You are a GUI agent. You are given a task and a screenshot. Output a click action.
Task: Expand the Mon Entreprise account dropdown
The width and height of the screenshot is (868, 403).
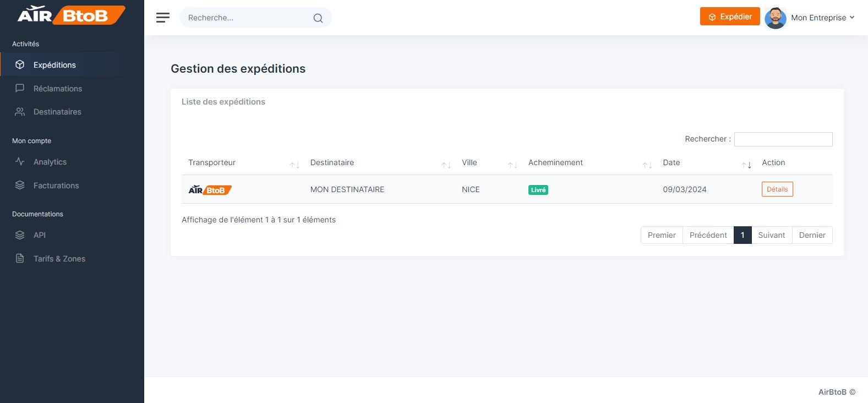coord(822,18)
